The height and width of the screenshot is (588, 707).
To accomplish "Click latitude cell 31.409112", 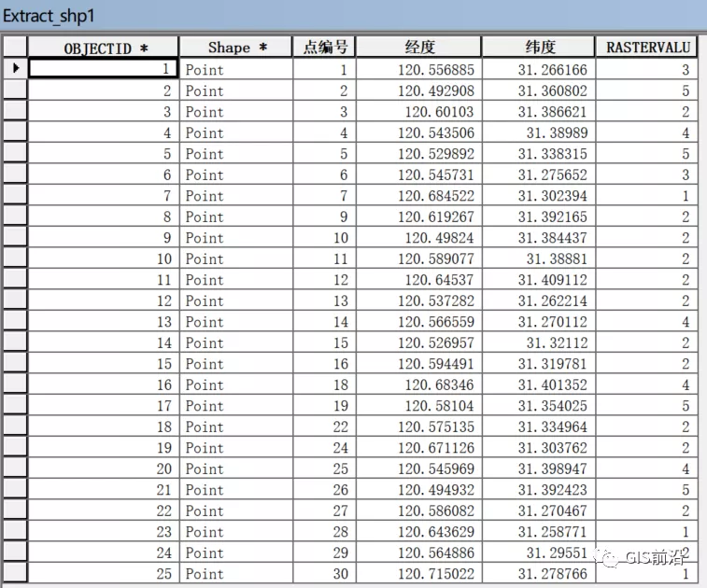I will point(539,279).
